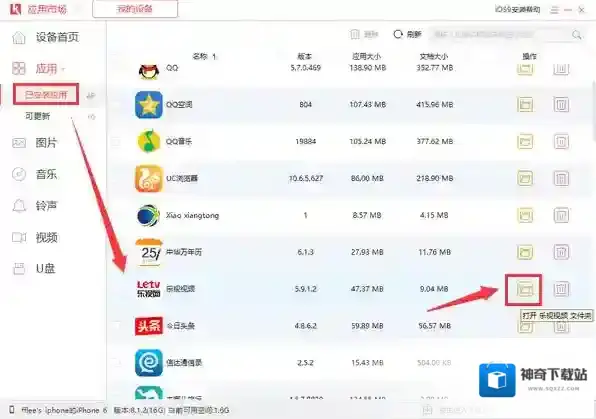Tick the checkbox for QQ音乐 row
This screenshot has height=419, width=596.
[x=116, y=142]
